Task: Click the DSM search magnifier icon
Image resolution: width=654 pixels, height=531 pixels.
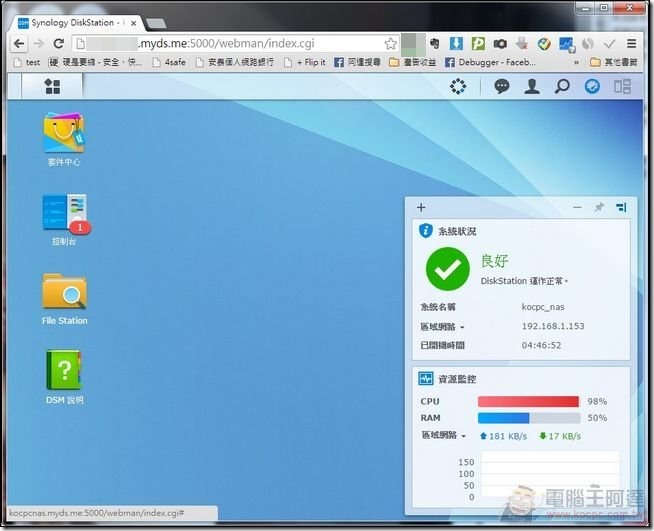Action: [x=562, y=87]
